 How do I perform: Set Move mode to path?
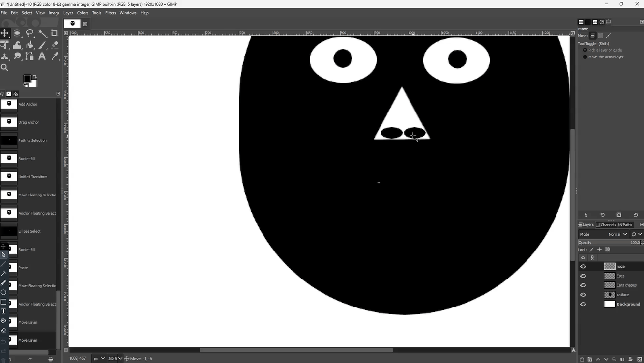pyautogui.click(x=609, y=36)
